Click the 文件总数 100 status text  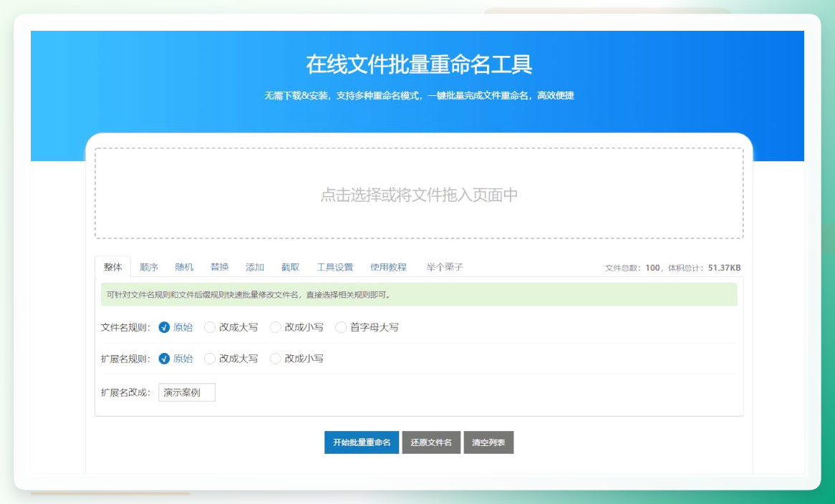(632, 268)
